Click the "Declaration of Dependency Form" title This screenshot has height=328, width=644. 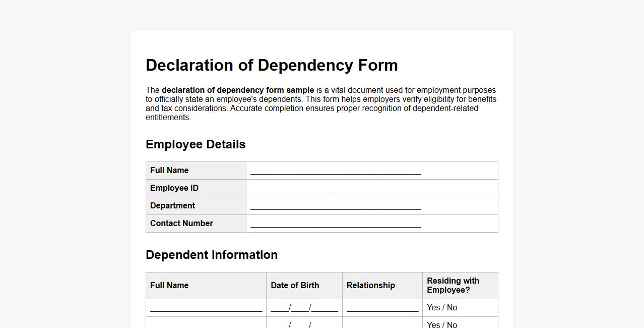272,65
